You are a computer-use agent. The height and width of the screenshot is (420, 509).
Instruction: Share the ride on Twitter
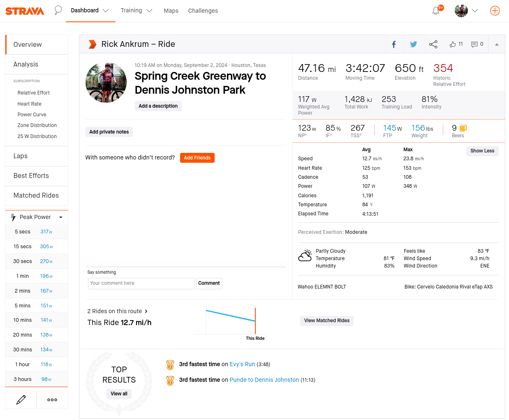tap(414, 44)
